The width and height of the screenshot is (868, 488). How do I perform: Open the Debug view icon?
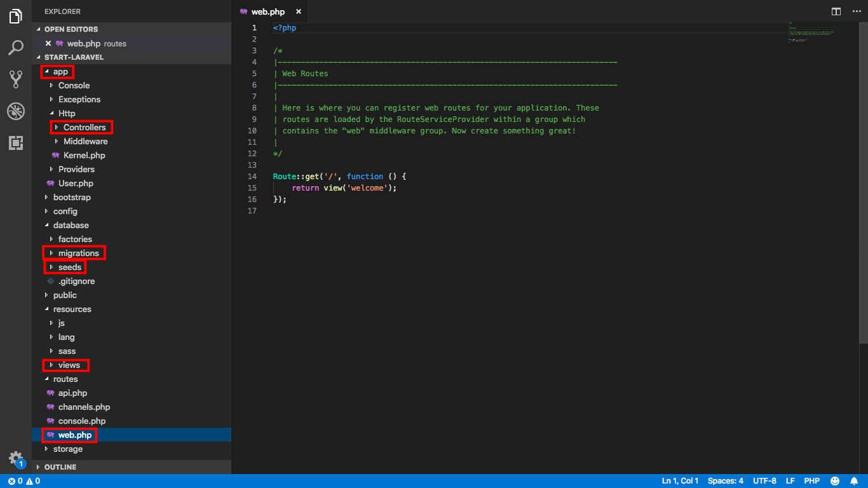[x=16, y=111]
